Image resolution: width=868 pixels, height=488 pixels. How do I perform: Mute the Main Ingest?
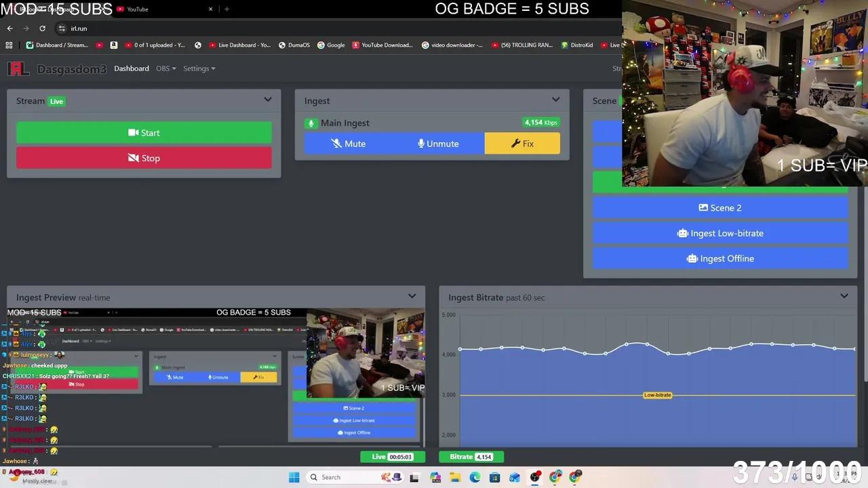pyautogui.click(x=349, y=144)
